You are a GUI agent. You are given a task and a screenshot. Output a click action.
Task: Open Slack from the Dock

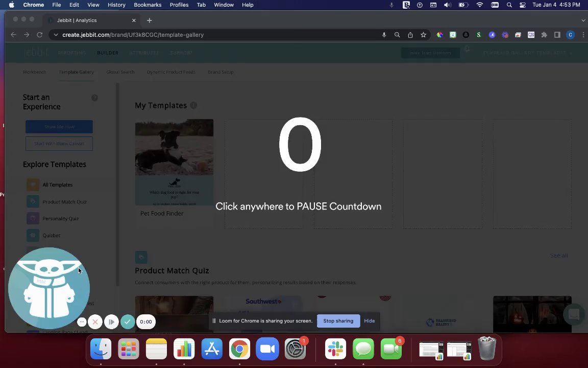tap(336, 349)
